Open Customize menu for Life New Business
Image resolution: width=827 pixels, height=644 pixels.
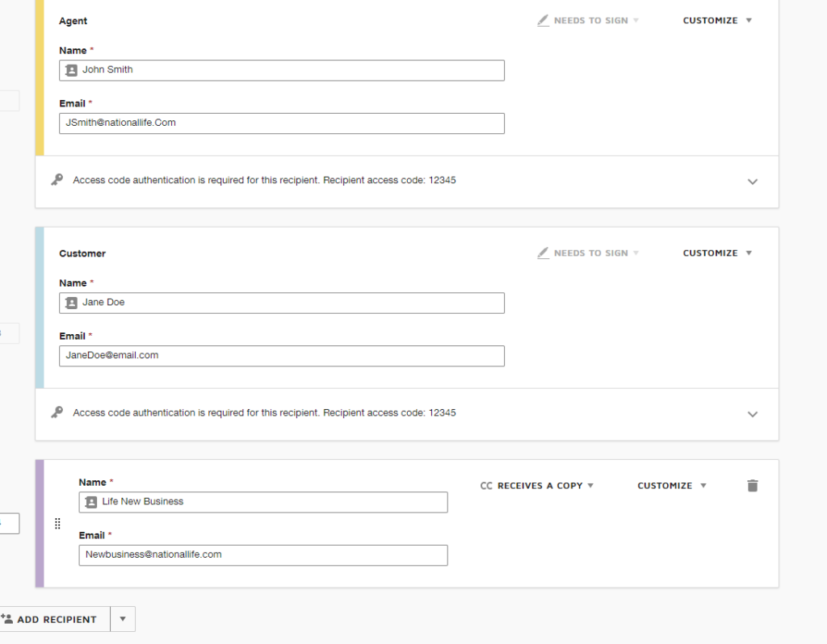pos(671,486)
